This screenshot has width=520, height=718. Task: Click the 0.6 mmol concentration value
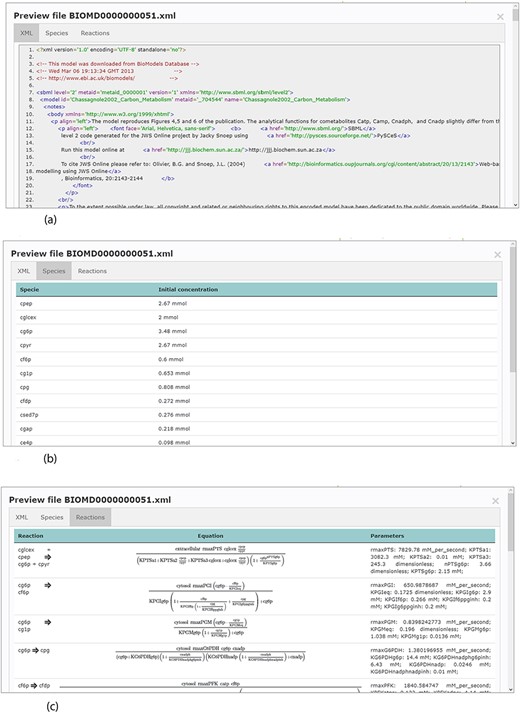tap(171, 359)
